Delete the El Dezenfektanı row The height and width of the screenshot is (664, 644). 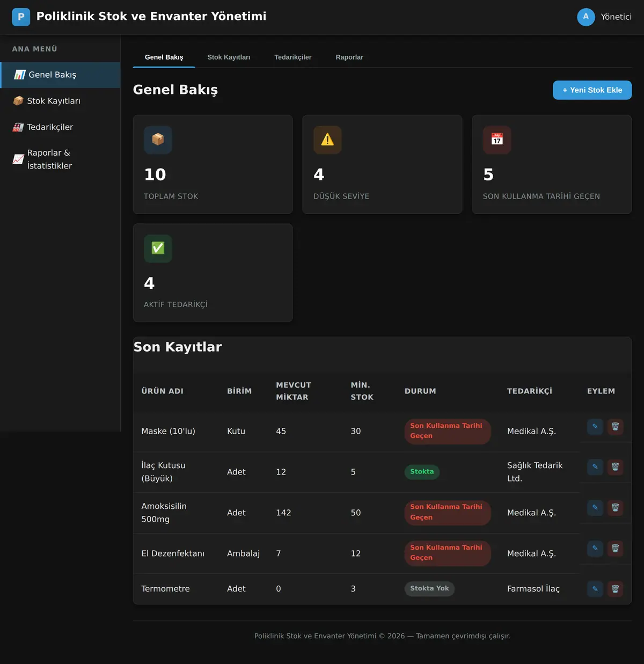pos(615,549)
